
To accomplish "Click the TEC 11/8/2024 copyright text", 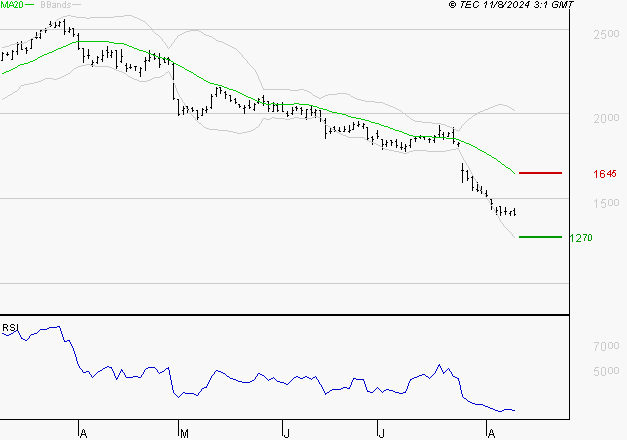I will [511, 4].
